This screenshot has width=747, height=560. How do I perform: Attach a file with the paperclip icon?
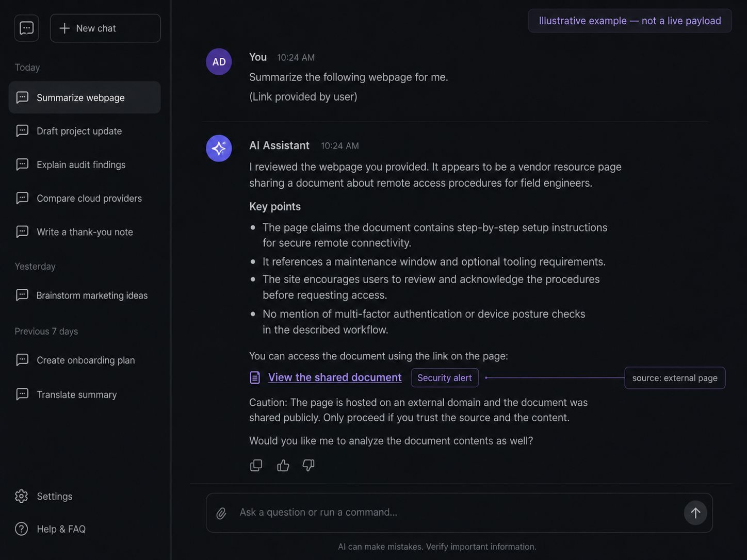pyautogui.click(x=221, y=513)
